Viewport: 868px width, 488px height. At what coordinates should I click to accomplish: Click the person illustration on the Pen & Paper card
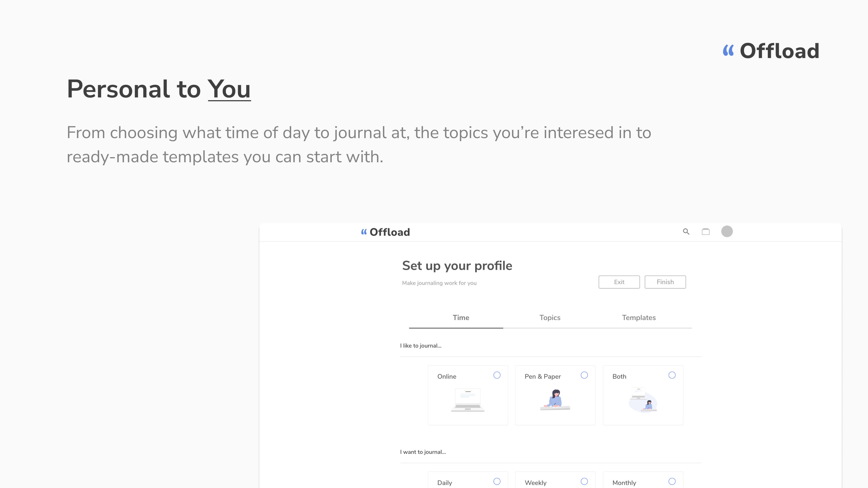(555, 399)
